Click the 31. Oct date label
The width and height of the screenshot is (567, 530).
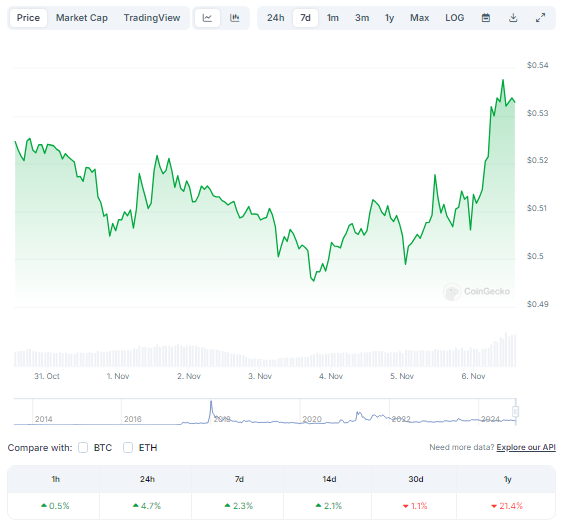tap(47, 376)
